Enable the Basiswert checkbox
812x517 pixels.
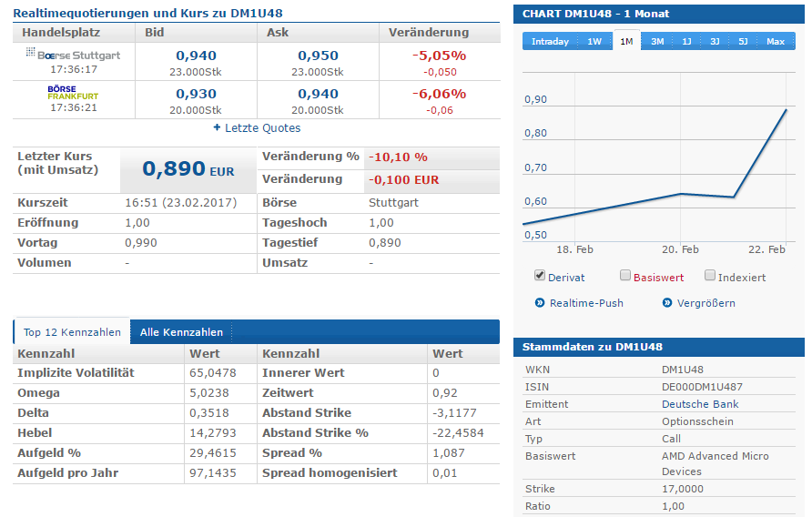(x=625, y=275)
